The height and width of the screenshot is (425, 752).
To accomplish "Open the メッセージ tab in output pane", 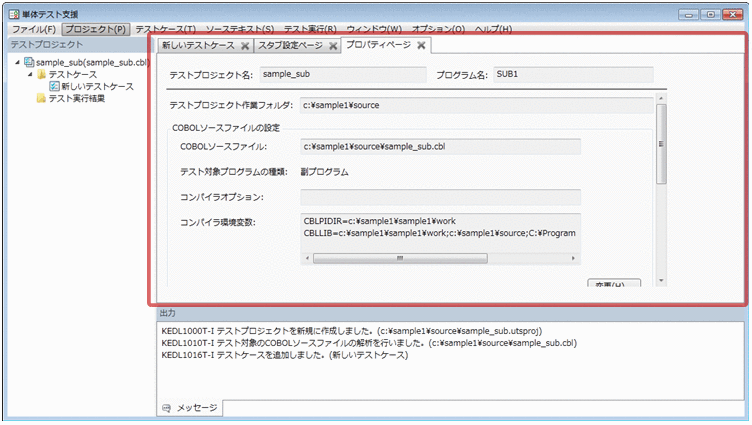I will (x=190, y=408).
